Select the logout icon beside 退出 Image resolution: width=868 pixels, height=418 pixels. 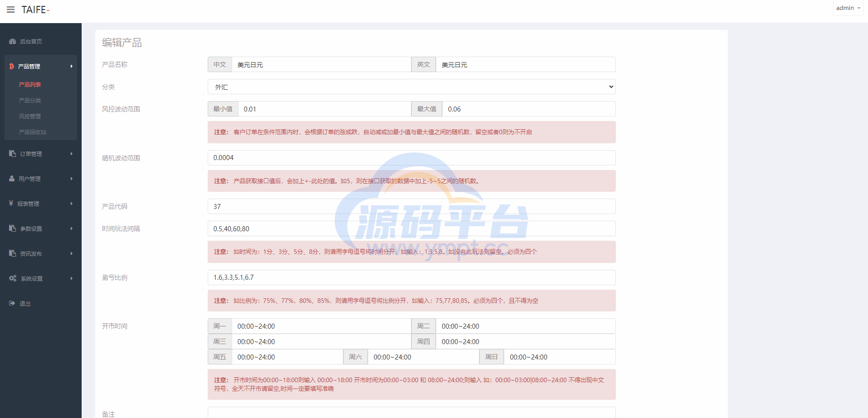(12, 303)
